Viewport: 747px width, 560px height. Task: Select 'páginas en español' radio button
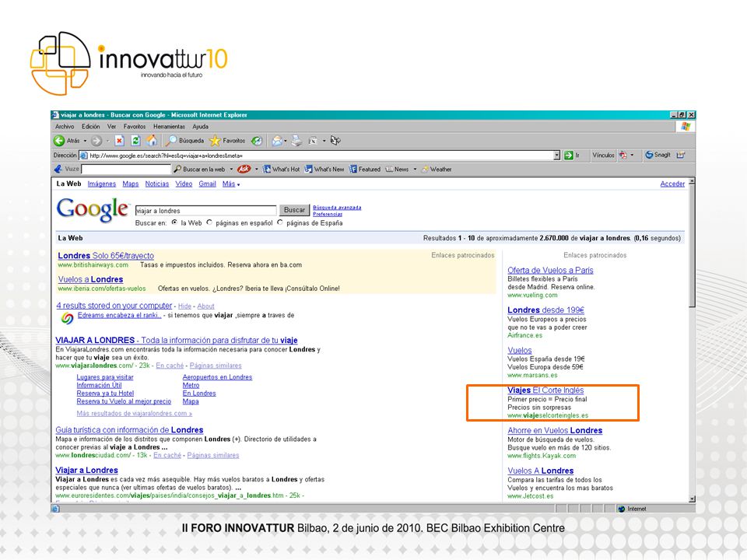(x=209, y=222)
